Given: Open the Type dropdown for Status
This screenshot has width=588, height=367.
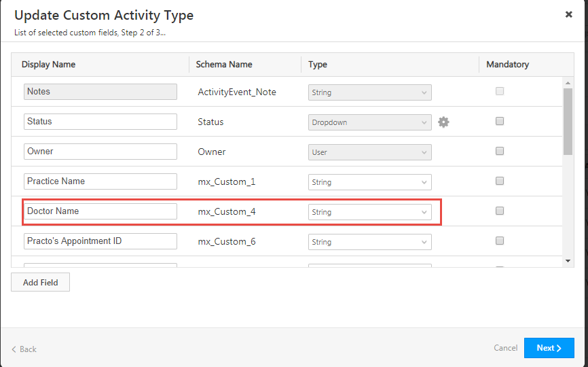Looking at the screenshot, I should point(369,122).
